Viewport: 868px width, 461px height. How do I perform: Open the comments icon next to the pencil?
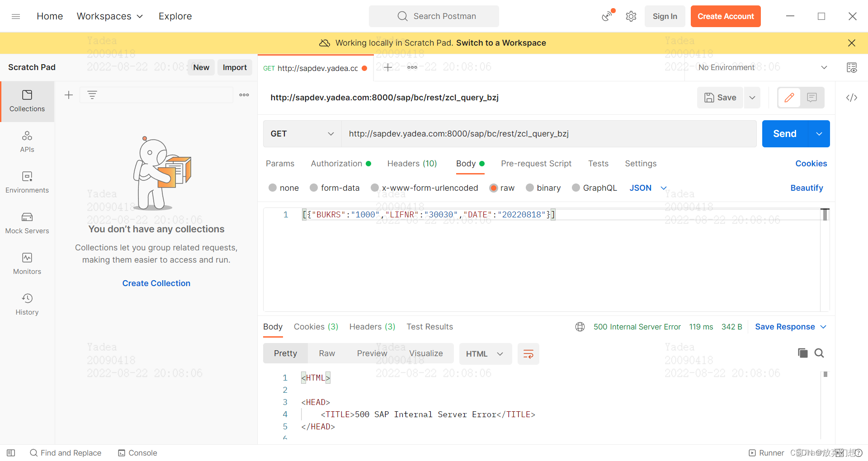(x=812, y=98)
